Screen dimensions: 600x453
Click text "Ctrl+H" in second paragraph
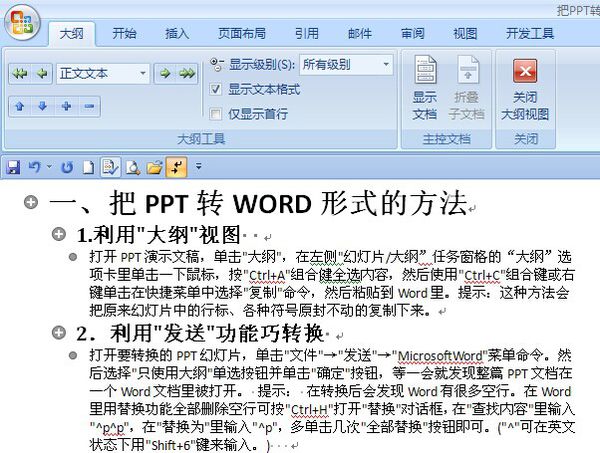coord(310,409)
